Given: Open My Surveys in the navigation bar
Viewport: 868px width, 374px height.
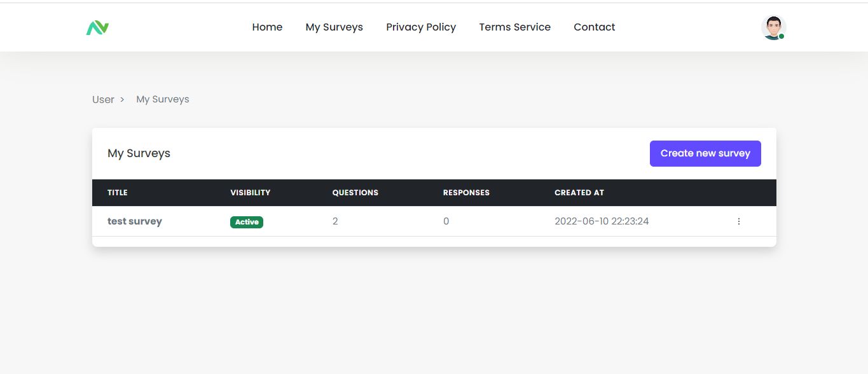Looking at the screenshot, I should [x=334, y=27].
